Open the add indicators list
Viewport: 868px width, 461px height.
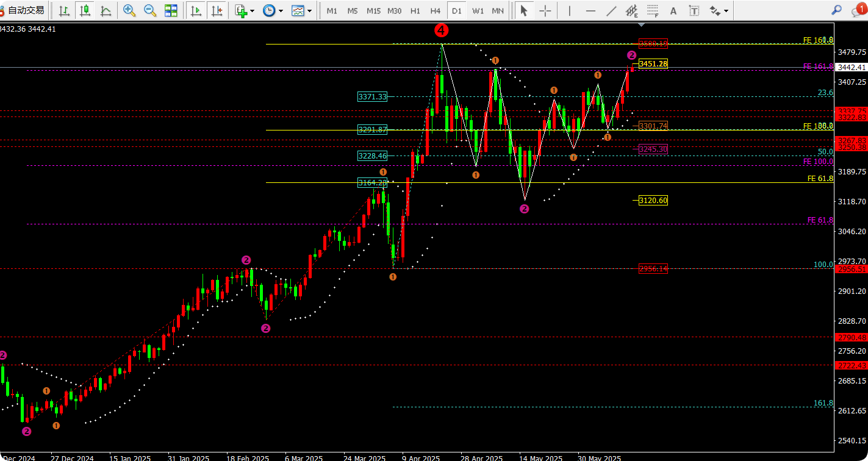[x=240, y=10]
